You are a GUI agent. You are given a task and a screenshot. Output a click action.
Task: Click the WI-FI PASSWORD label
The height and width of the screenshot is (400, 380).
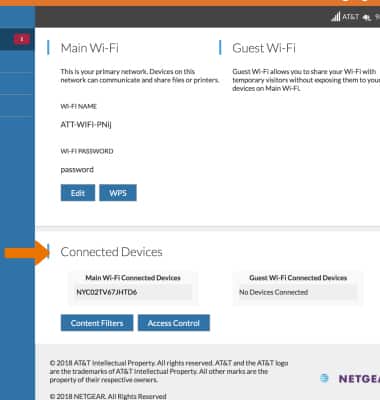[87, 151]
